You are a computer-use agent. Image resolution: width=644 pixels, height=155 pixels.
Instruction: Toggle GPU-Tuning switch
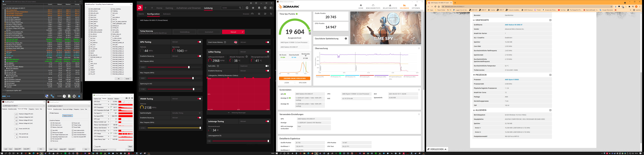click(x=199, y=42)
